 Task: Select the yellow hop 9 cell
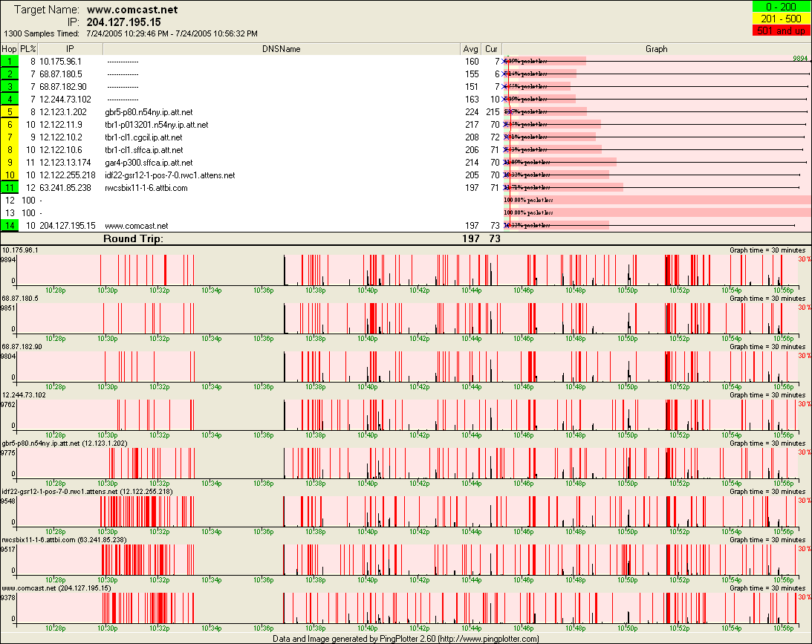[x=10, y=163]
